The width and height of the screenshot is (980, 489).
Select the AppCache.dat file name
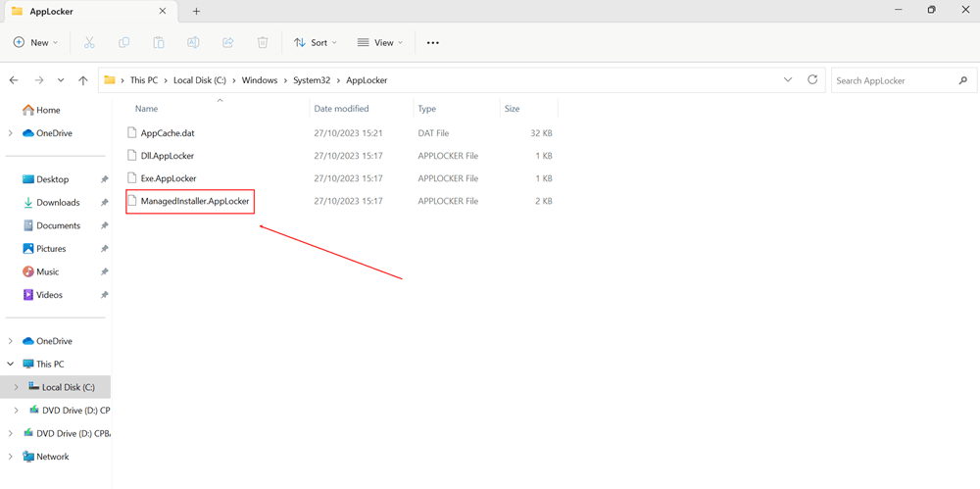(169, 133)
